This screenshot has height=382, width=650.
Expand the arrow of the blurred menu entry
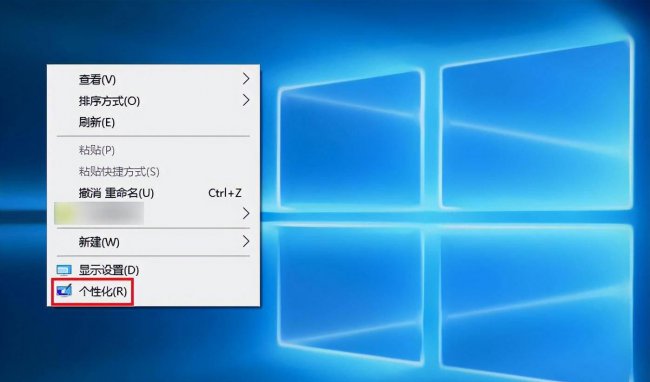pyautogui.click(x=246, y=213)
